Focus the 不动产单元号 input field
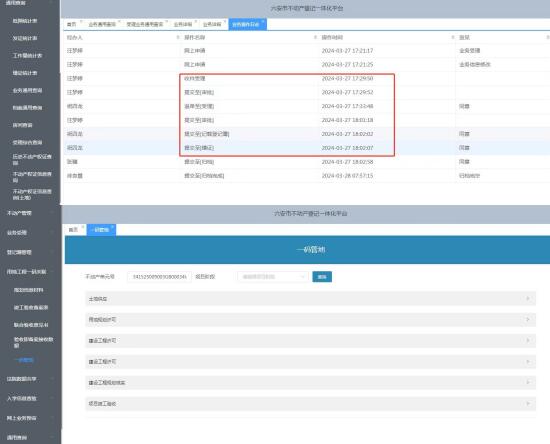Image resolution: width=550 pixels, height=444 pixels. click(159, 277)
